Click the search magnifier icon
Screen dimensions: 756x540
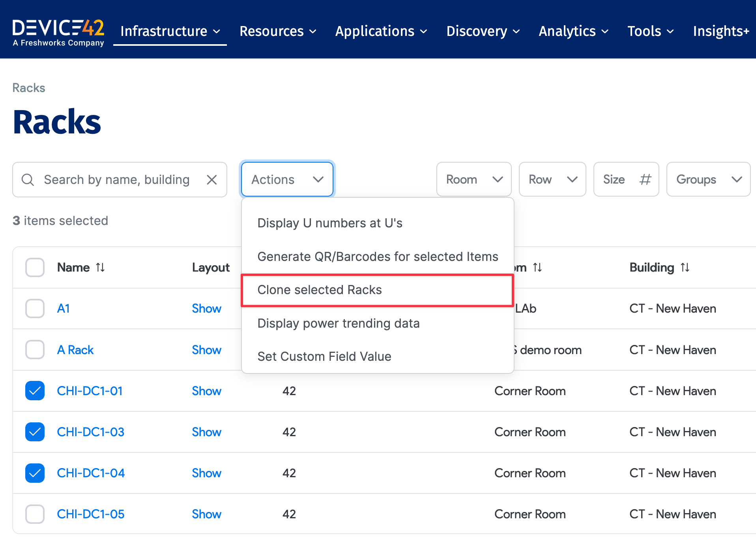point(28,180)
